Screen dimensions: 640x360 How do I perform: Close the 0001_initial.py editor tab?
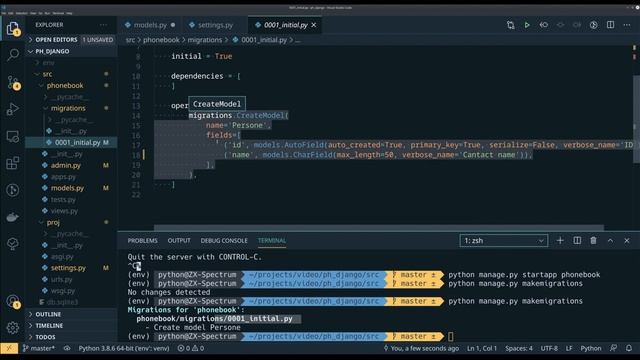(313, 25)
